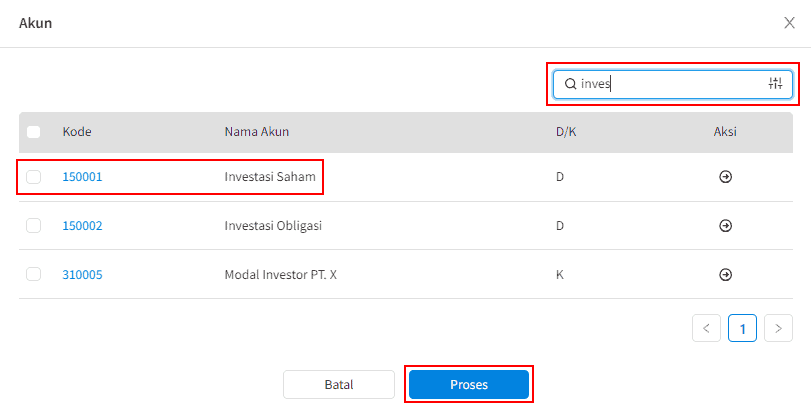Toggle the select-all checkbox in header
Viewport: 811px width, 418px height.
(x=34, y=132)
